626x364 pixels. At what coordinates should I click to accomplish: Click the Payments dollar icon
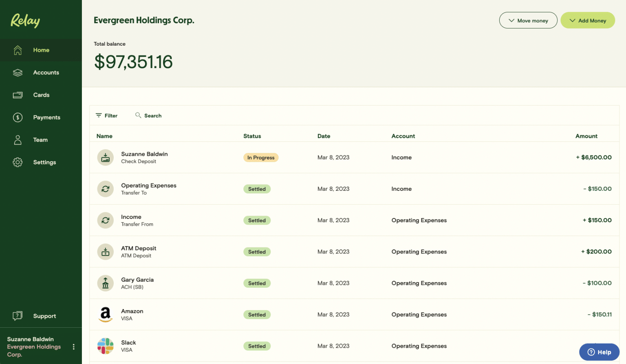pos(18,117)
